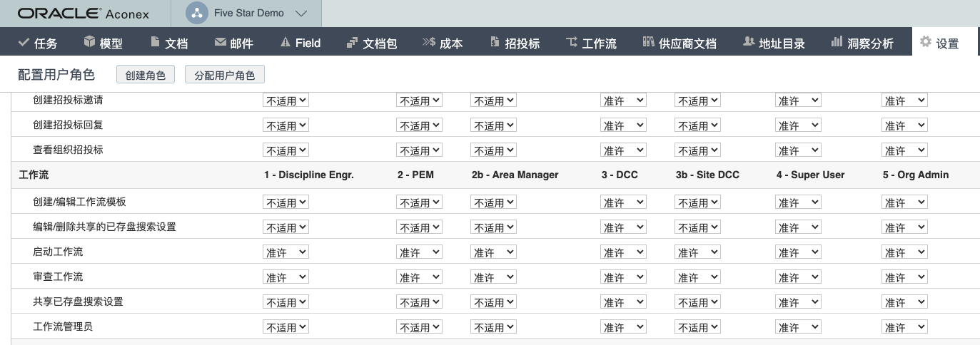Open 启动工作流 dropdown for Area Manager

point(493,252)
